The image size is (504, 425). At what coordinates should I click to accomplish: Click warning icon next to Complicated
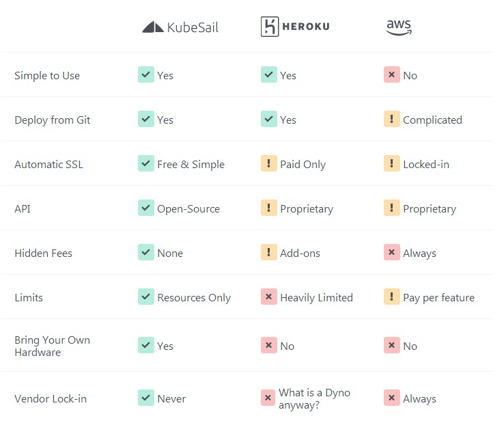(x=391, y=119)
